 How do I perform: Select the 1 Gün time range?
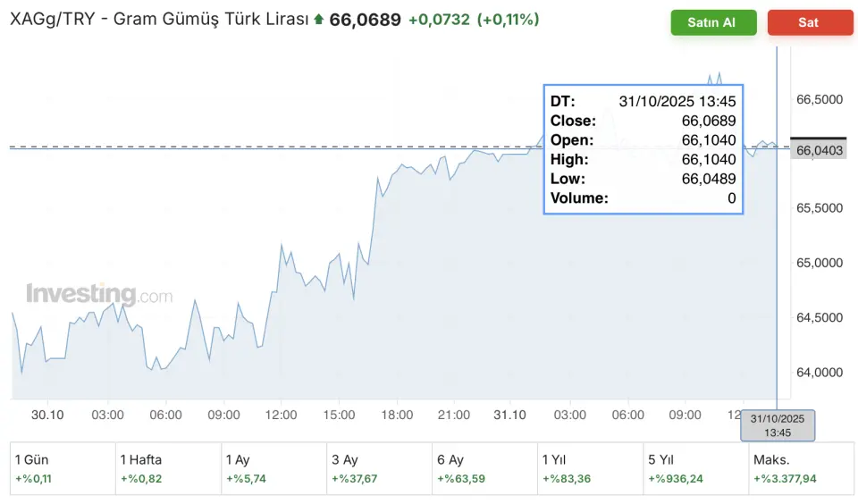[63, 468]
